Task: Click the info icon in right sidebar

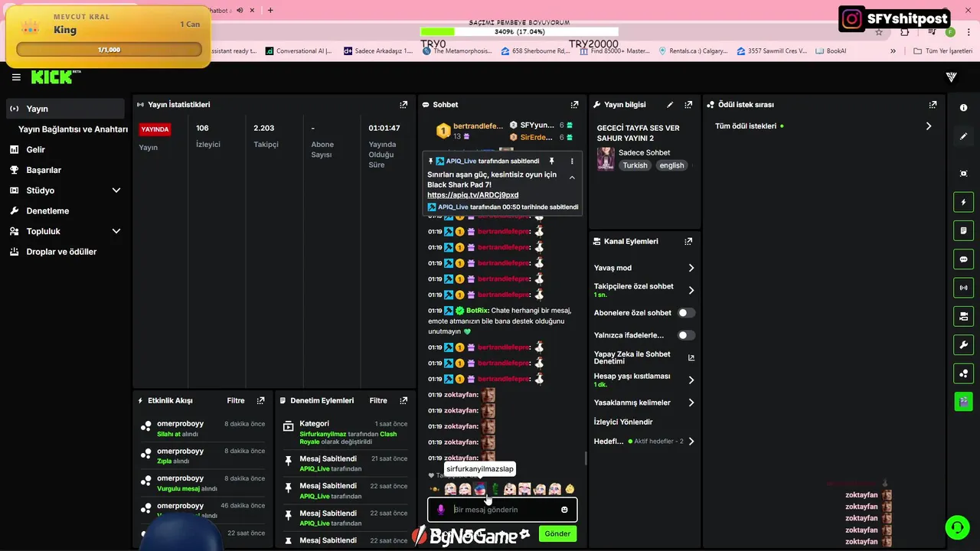Action: click(963, 108)
